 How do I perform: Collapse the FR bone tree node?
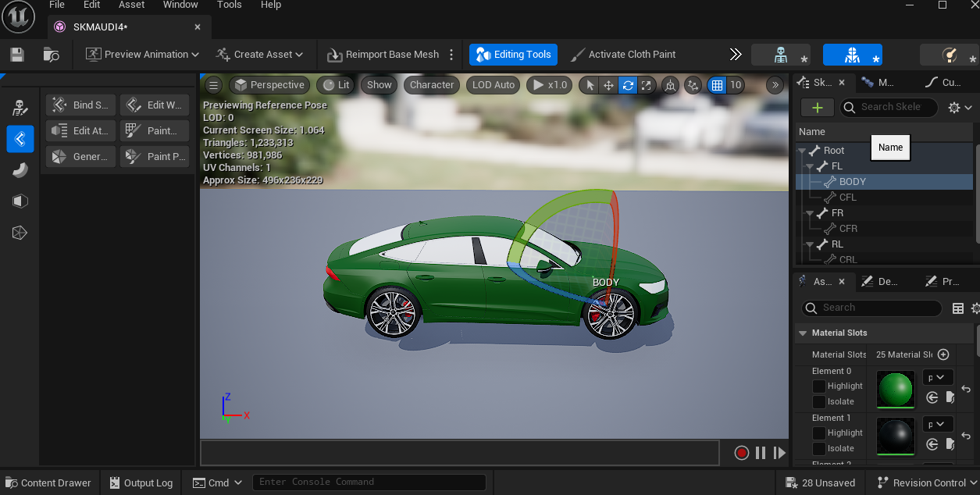tap(810, 213)
